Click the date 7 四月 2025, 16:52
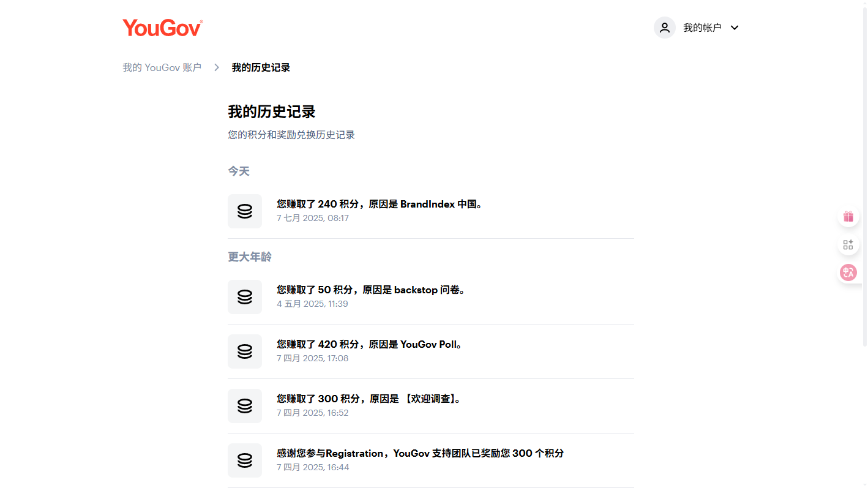 coord(312,413)
